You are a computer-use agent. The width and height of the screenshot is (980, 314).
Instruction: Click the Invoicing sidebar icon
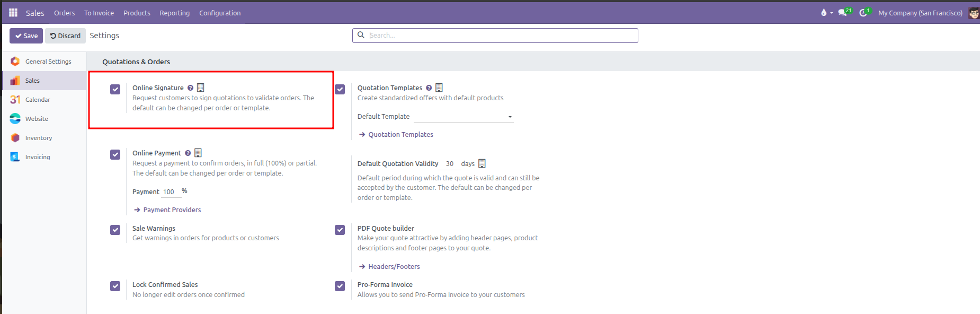tap(15, 157)
